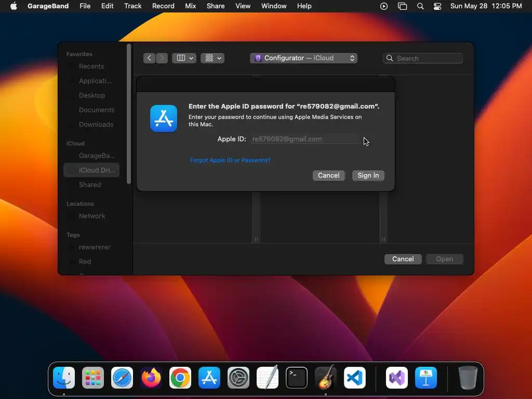Open Finder from the Dock
This screenshot has width=532, height=399.
click(x=64, y=378)
